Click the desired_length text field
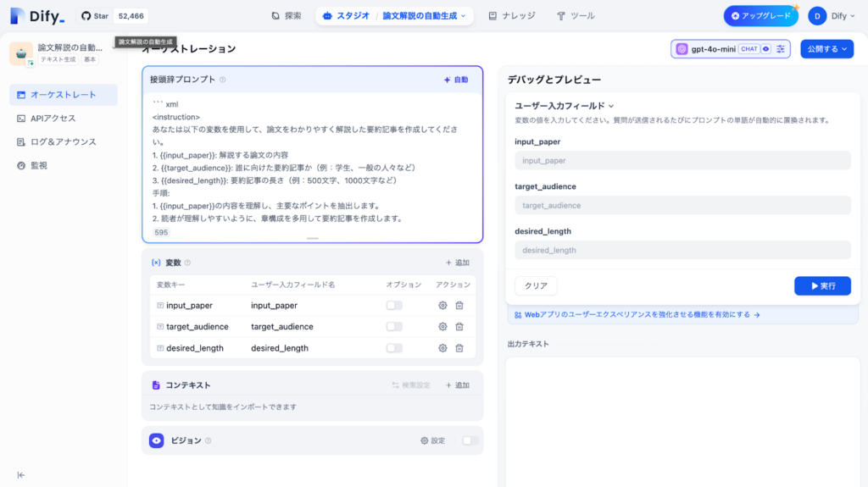The image size is (868, 487). pyautogui.click(x=682, y=250)
